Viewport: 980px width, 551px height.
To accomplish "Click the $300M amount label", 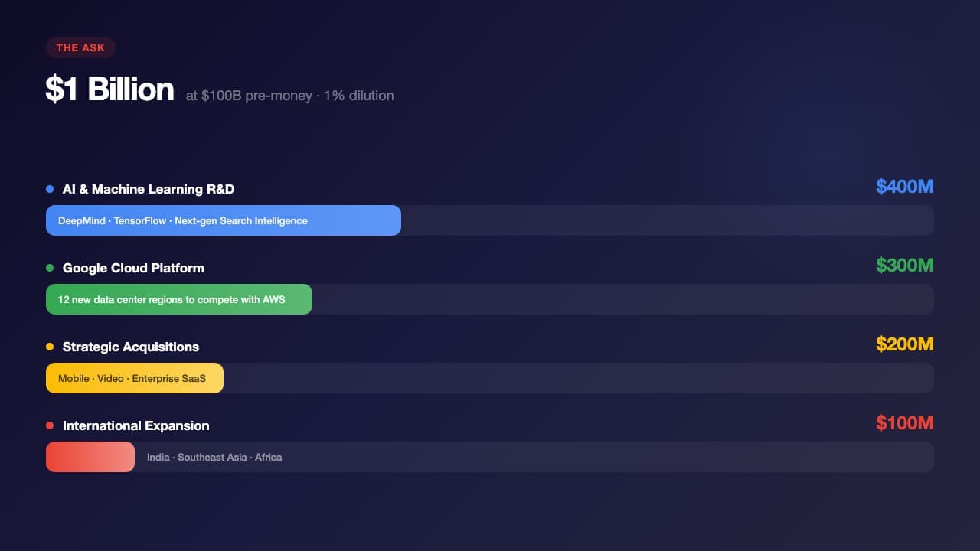I will pos(905,266).
